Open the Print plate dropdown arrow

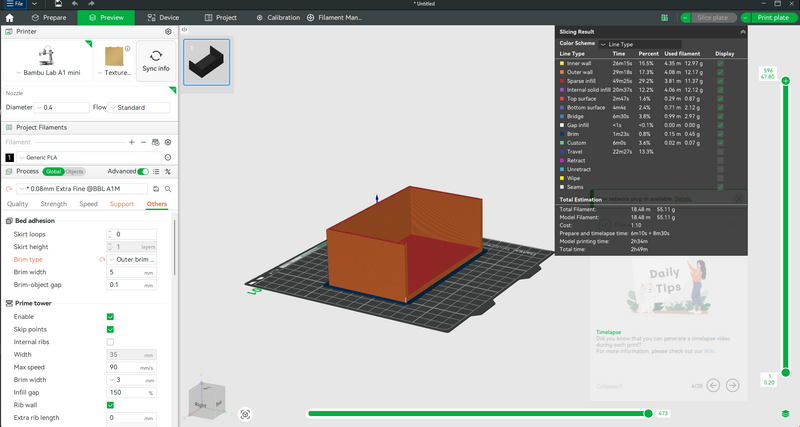coord(745,17)
